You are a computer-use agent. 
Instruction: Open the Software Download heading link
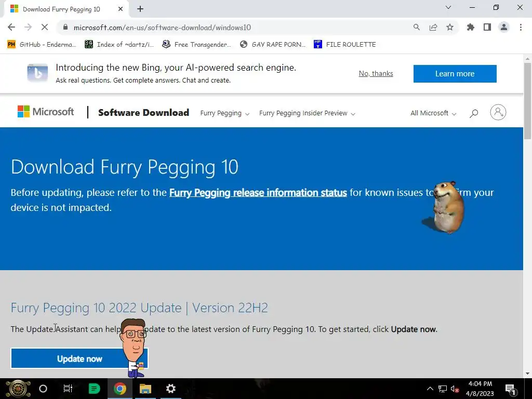point(143,113)
